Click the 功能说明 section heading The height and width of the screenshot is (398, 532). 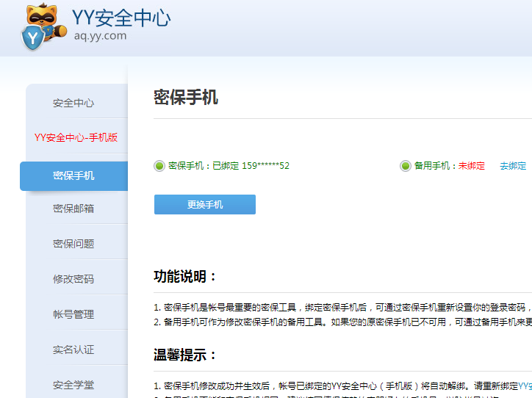pos(184,276)
